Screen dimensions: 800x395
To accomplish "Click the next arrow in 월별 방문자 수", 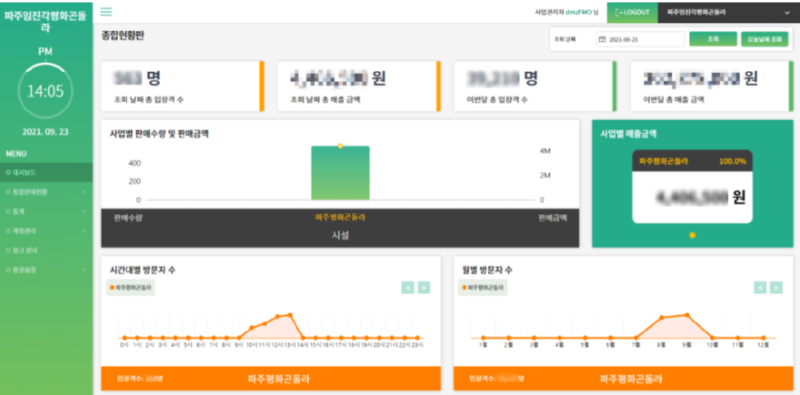I will [777, 288].
